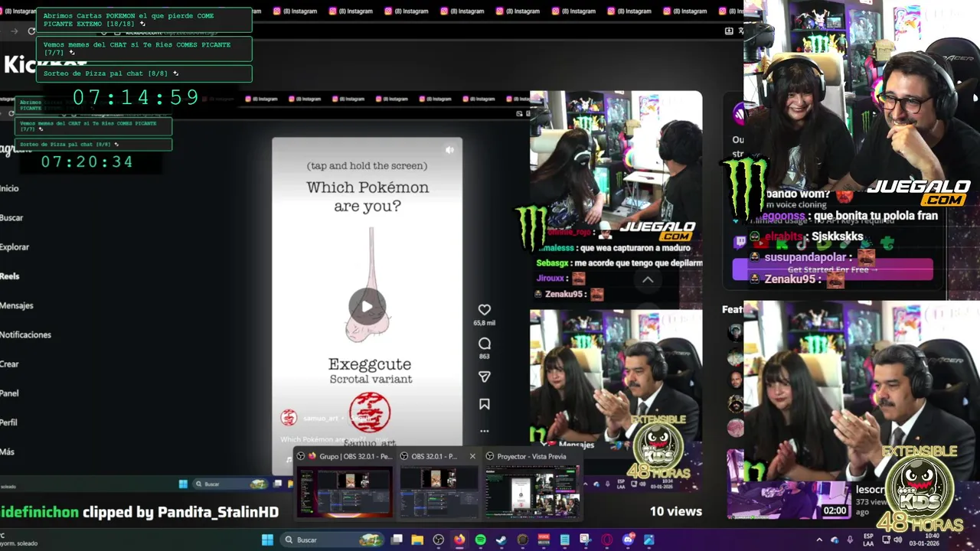
Task: Switch ESP LAA keyboard language
Action: coord(868,540)
